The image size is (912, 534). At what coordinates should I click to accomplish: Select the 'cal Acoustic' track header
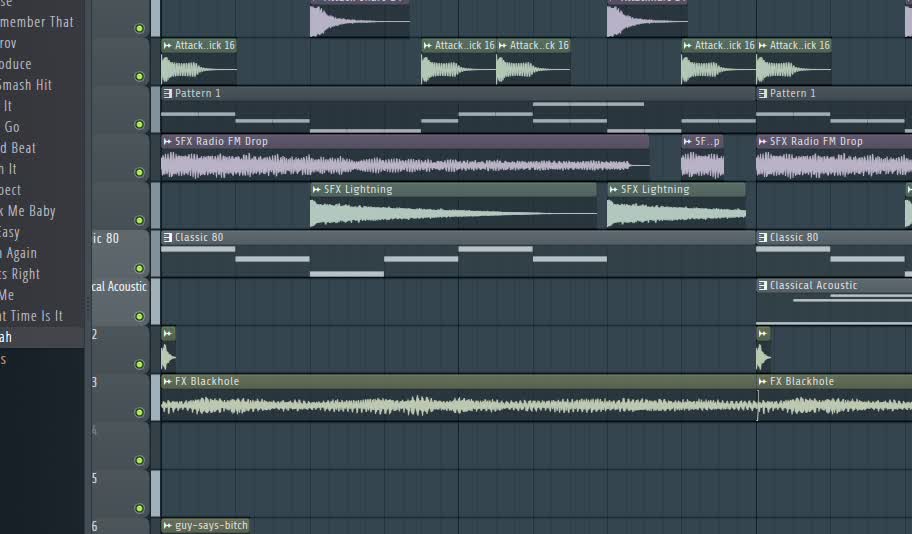click(x=120, y=302)
